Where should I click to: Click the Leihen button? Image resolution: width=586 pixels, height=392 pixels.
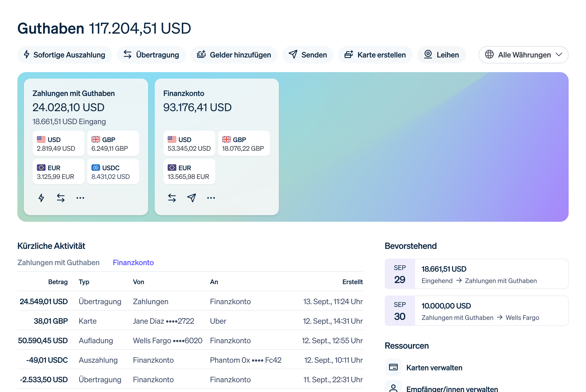tap(441, 55)
